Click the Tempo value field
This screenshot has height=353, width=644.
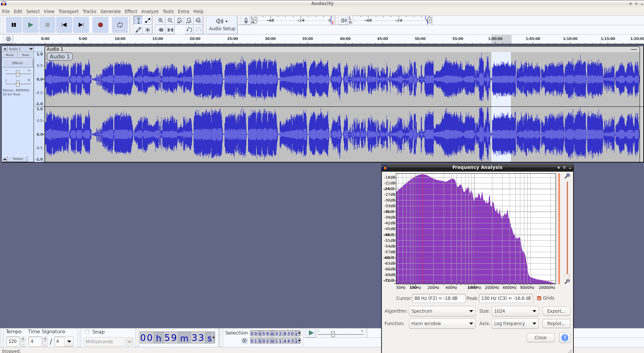click(13, 341)
